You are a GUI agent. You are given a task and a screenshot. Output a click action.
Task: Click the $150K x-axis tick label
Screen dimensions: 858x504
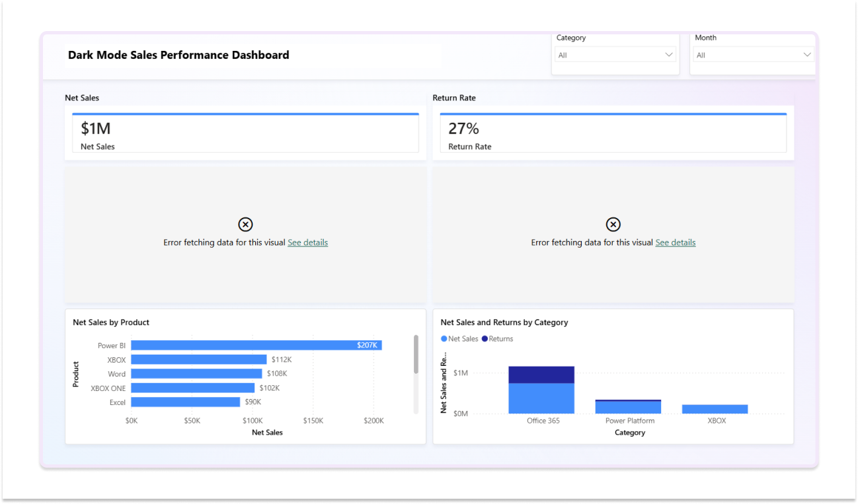[x=313, y=421]
